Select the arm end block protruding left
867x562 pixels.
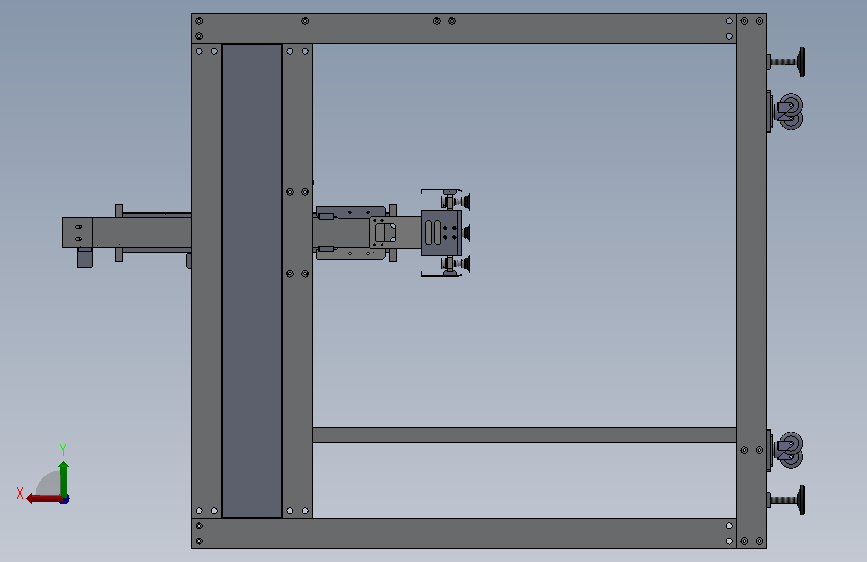pyautogui.click(x=77, y=232)
